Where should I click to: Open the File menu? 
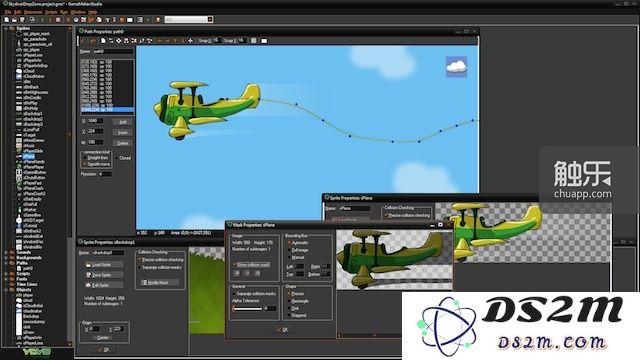pyautogui.click(x=8, y=12)
